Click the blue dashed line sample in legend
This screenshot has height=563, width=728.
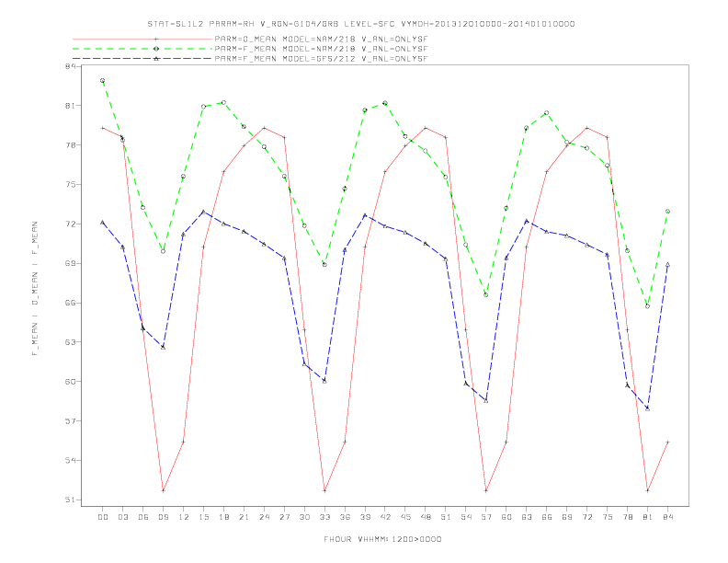point(142,59)
